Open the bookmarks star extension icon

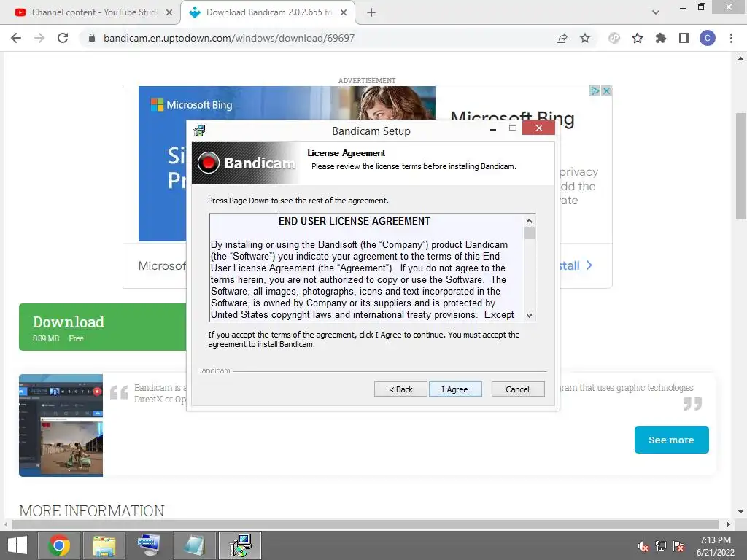point(638,38)
